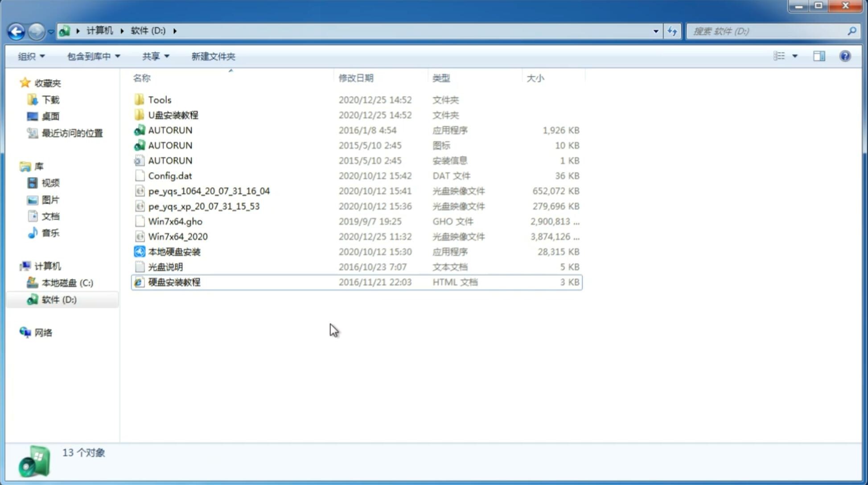Click 软件 (D:) drive in sidebar
The width and height of the screenshot is (868, 485).
click(58, 299)
